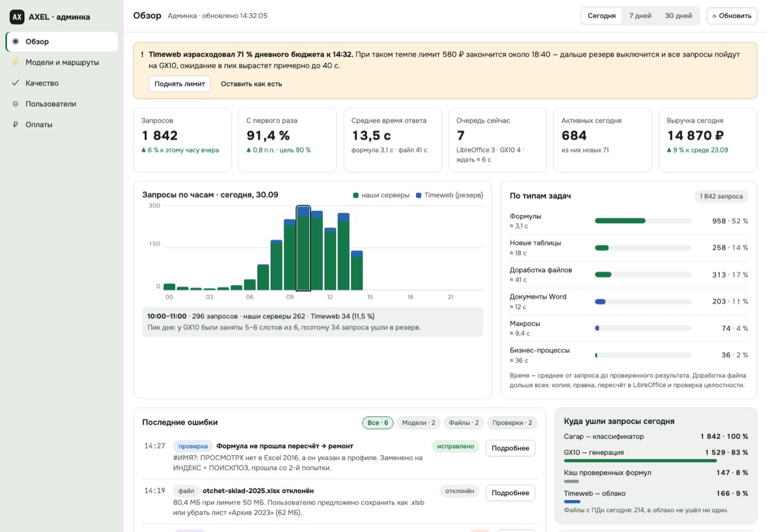Click the отклонён status badge
This screenshot has width=767, height=532.
pyautogui.click(x=459, y=491)
